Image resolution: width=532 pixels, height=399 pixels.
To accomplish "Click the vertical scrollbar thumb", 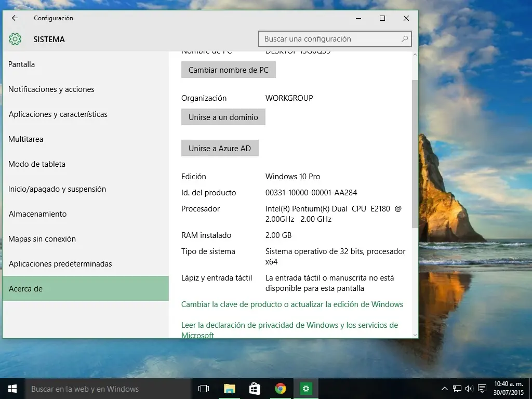I will pos(415,154).
